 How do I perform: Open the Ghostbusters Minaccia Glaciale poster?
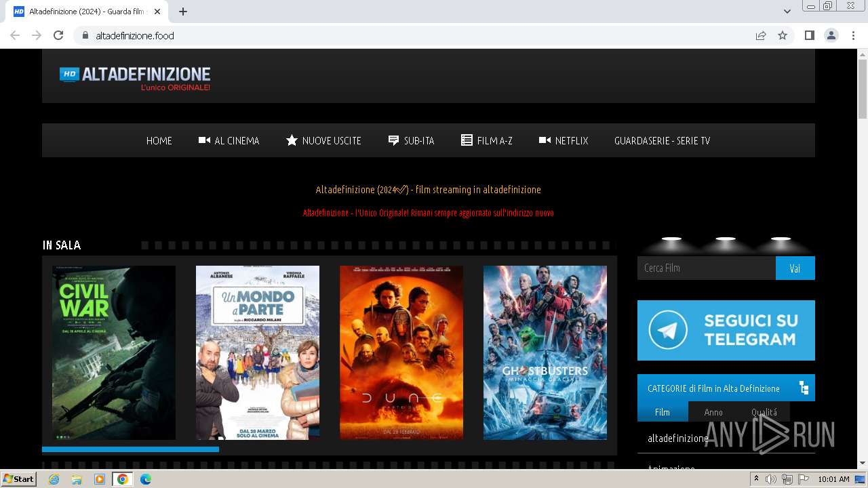click(x=545, y=352)
